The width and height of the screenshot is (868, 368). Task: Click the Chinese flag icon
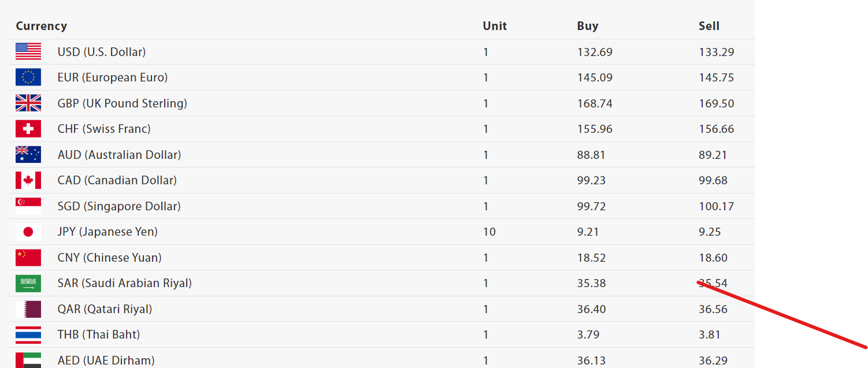[28, 257]
